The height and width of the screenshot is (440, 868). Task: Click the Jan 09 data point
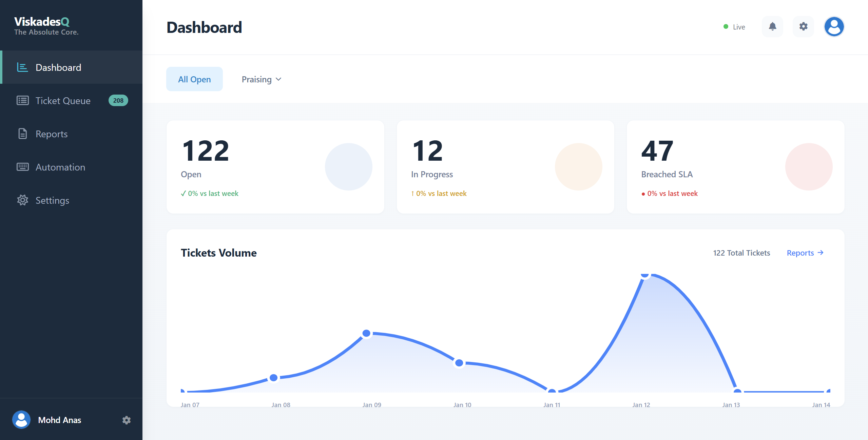(x=366, y=333)
